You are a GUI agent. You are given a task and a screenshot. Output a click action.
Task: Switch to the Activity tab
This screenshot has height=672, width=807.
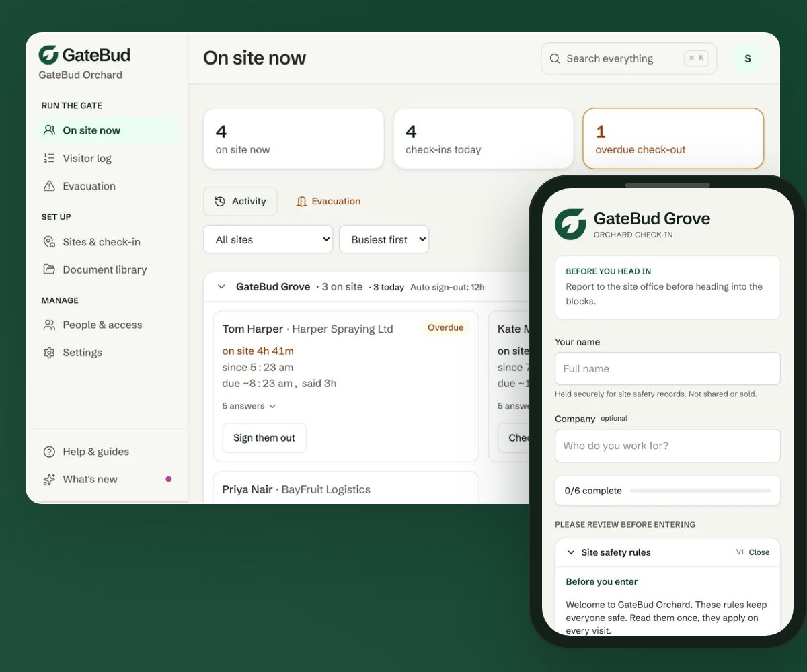coord(240,201)
